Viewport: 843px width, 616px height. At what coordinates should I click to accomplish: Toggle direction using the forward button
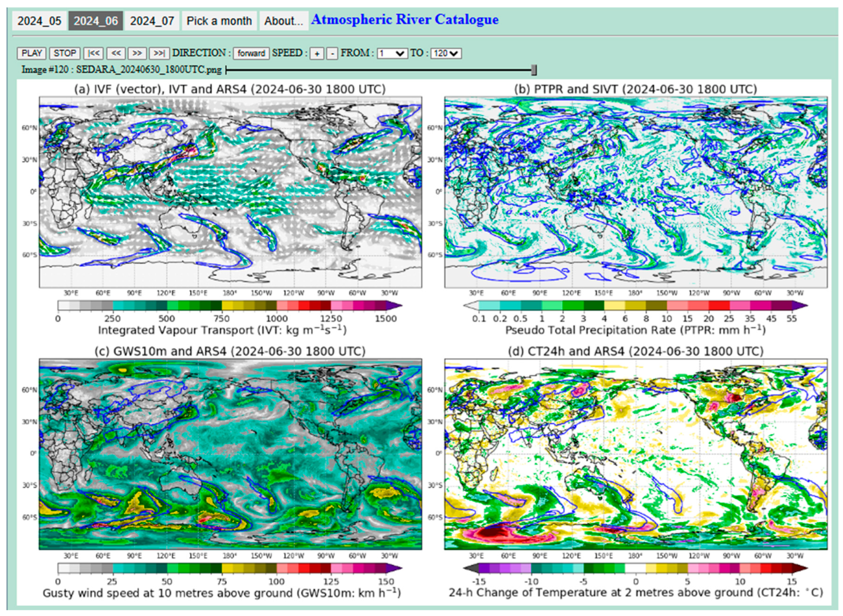coord(251,53)
